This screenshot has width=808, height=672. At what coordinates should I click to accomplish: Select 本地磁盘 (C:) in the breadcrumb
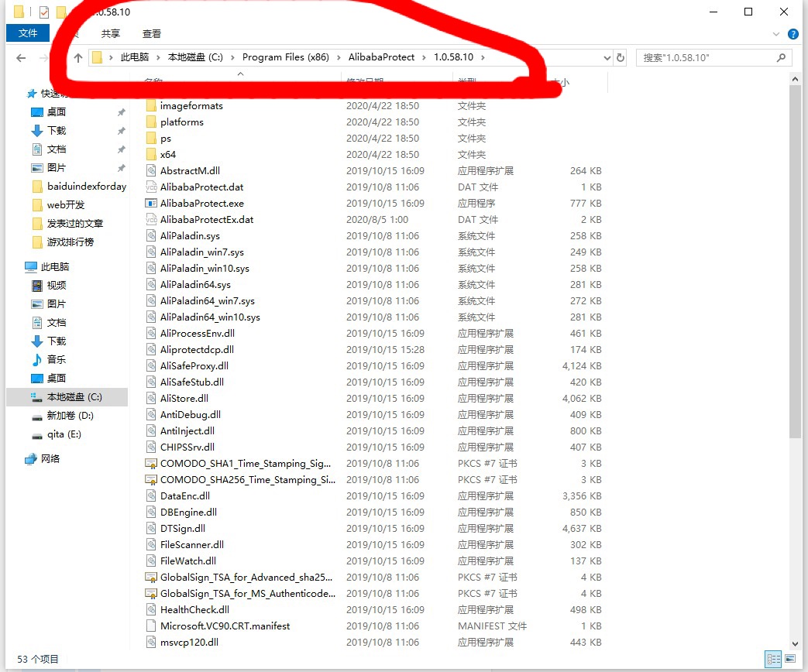[195, 57]
